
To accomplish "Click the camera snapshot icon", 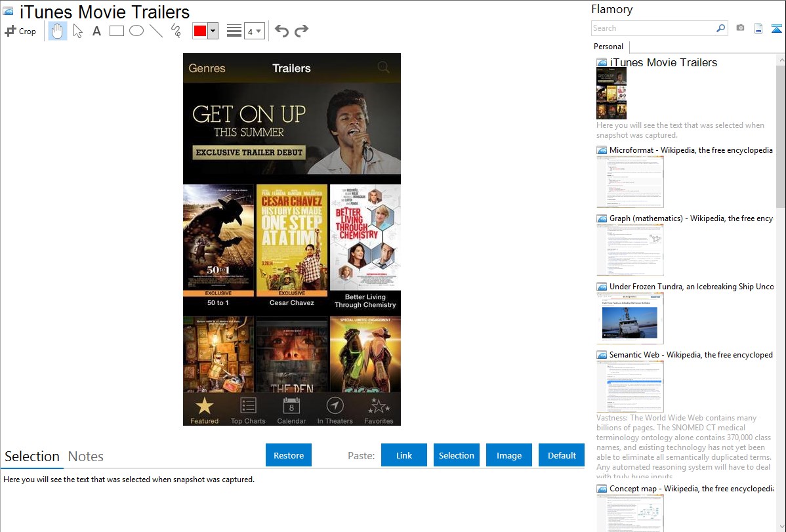I will point(740,28).
